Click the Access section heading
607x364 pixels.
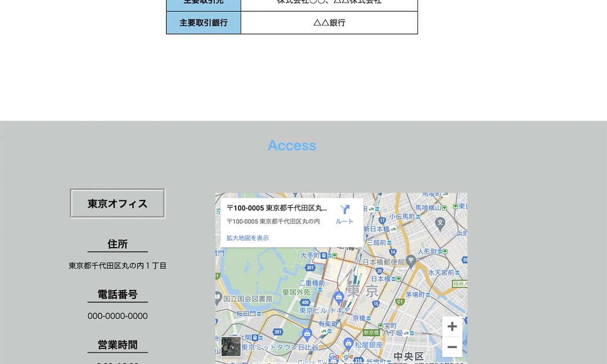(292, 145)
